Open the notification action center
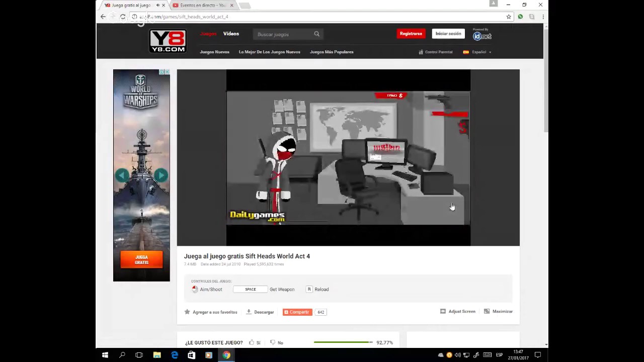The width and height of the screenshot is (644, 362). pyautogui.click(x=537, y=355)
